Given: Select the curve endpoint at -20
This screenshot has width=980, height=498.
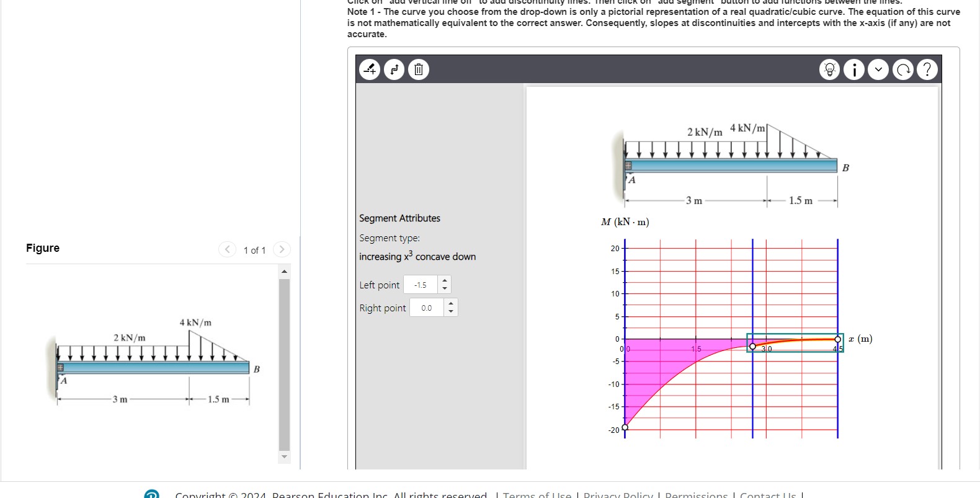Looking at the screenshot, I should pyautogui.click(x=625, y=427).
